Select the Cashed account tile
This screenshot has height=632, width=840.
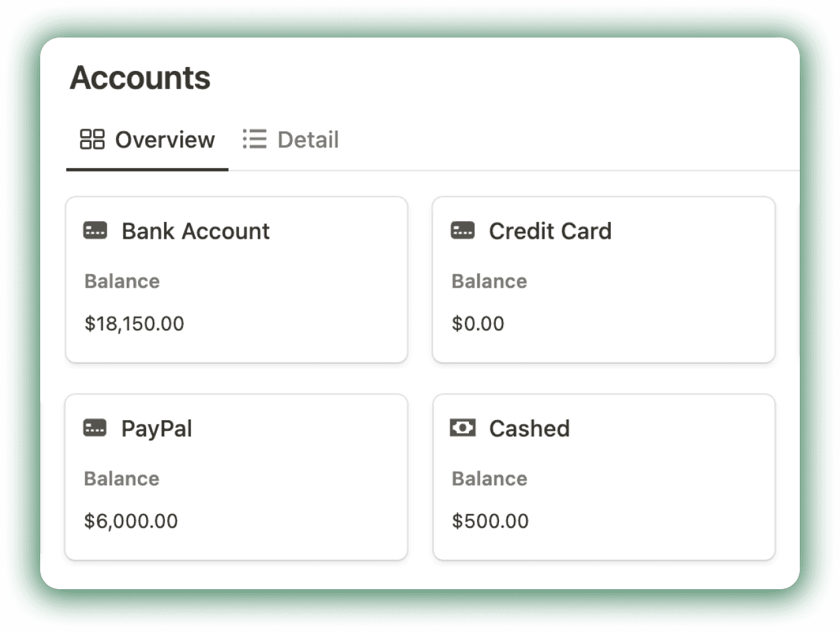(603, 477)
